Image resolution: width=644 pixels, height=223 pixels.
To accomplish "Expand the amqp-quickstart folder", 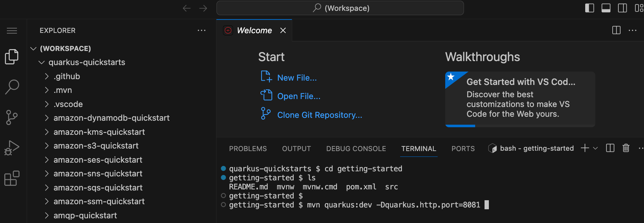I will pos(47,215).
